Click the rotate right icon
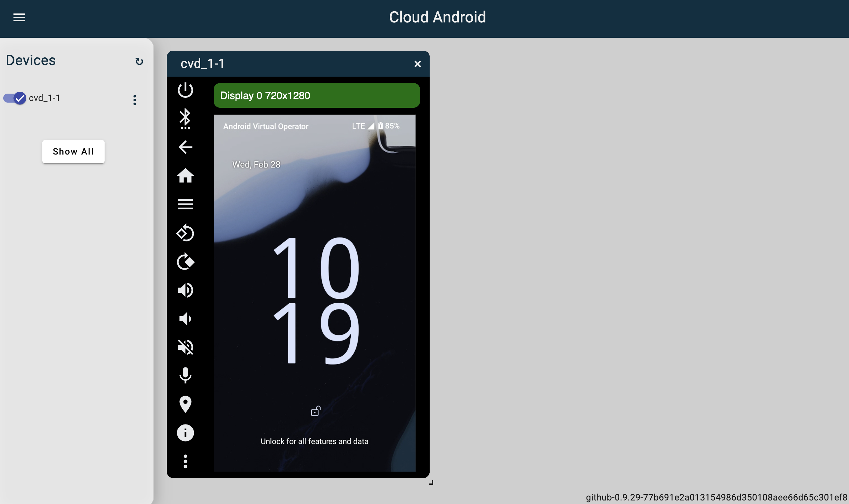Screen dimensions: 849x504 185,262
